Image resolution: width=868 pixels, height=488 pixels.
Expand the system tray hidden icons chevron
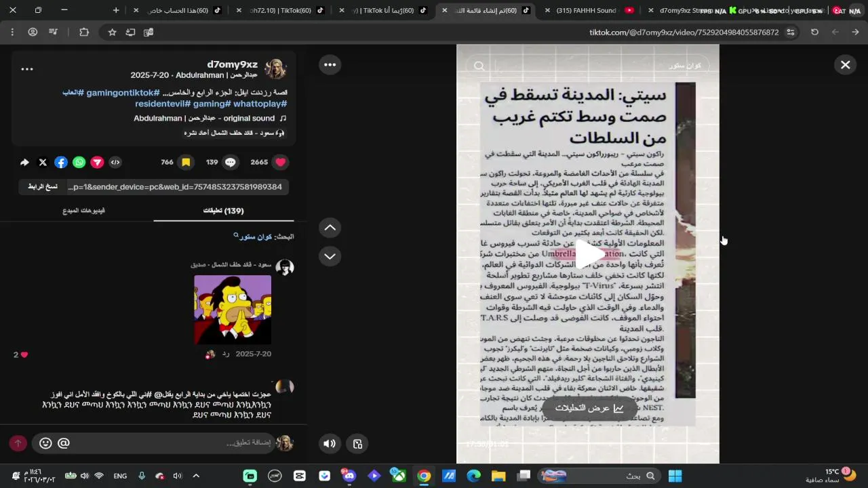(196, 476)
